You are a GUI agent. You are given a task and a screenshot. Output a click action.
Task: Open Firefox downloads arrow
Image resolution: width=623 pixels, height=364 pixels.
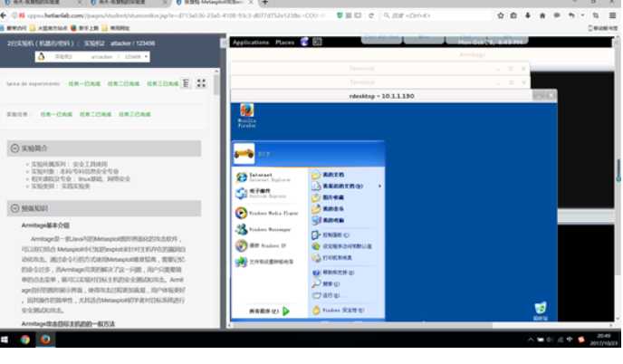(528, 15)
